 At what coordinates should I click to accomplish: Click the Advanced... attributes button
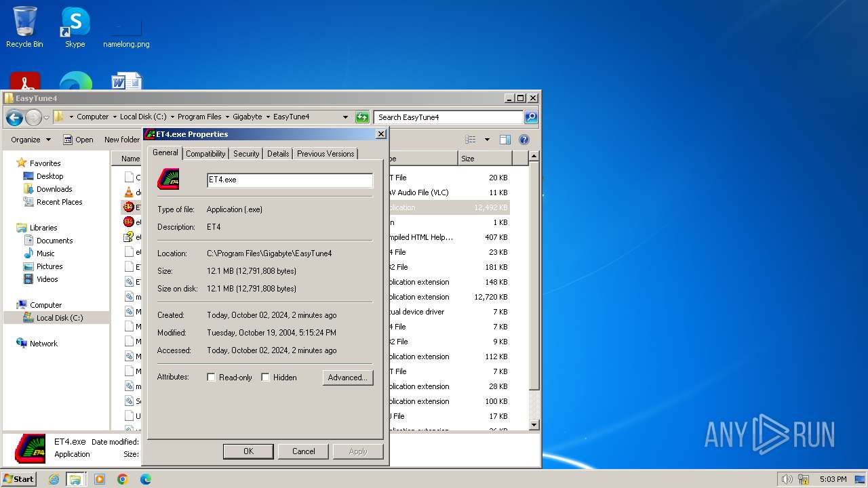tap(348, 378)
